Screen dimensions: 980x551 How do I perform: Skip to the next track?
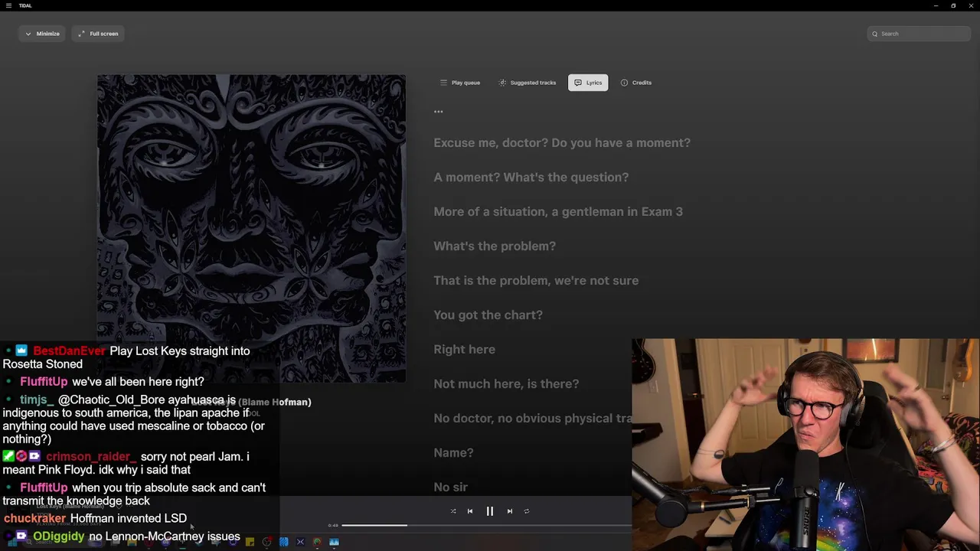pyautogui.click(x=510, y=511)
